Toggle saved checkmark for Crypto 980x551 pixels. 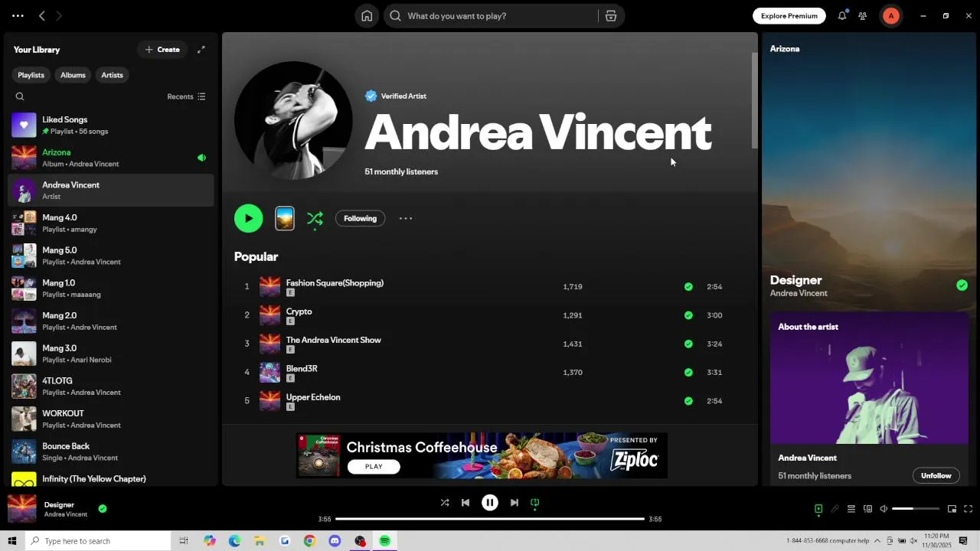pos(688,315)
